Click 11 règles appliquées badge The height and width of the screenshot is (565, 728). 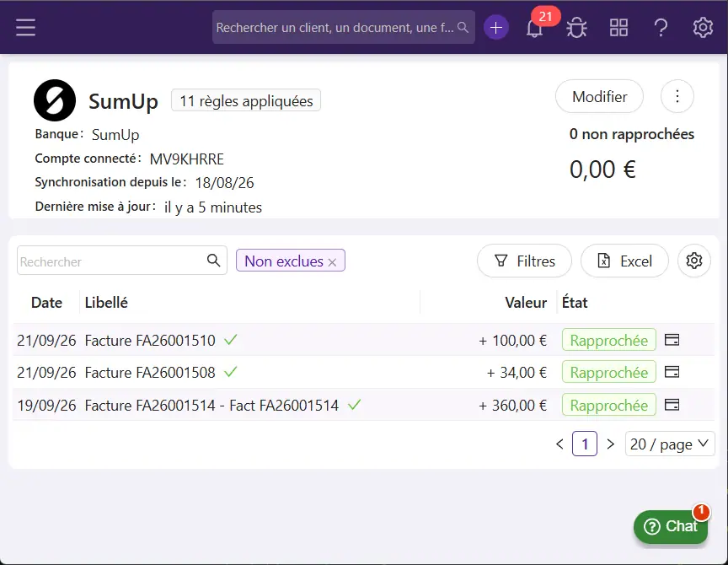pos(246,100)
